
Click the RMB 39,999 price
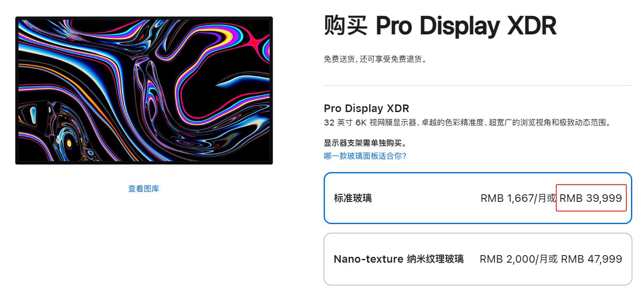(x=591, y=198)
